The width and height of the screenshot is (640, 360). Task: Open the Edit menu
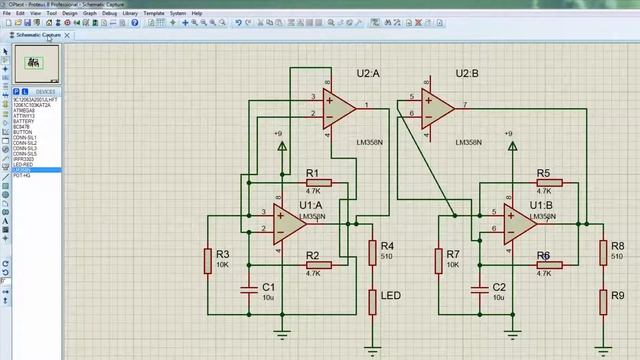[x=20, y=13]
